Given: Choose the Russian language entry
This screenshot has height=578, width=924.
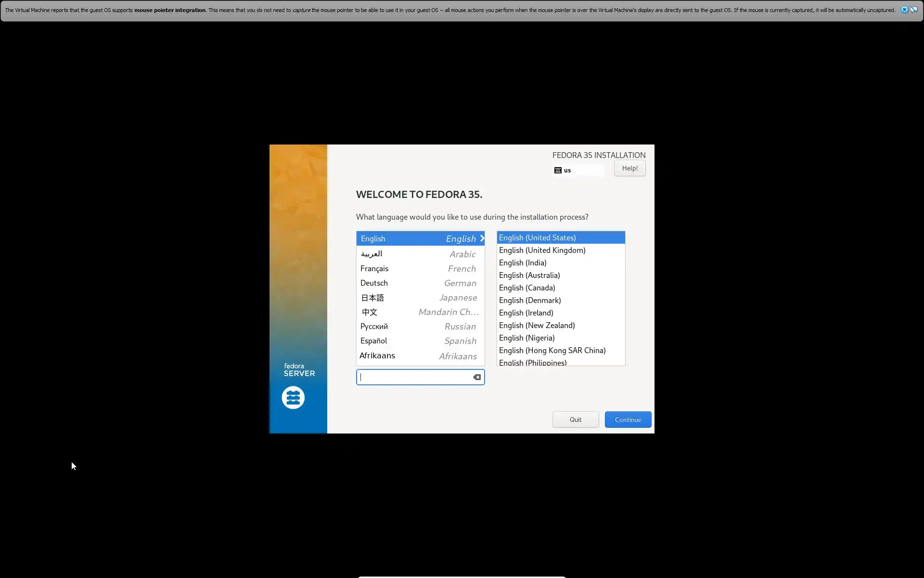Looking at the screenshot, I should point(420,327).
